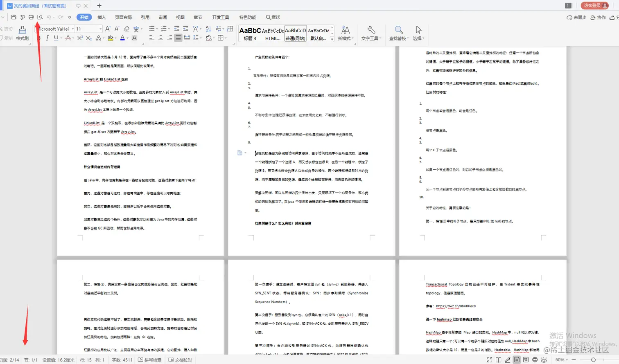
Task: Click the Align Right icon
Action: click(x=169, y=38)
